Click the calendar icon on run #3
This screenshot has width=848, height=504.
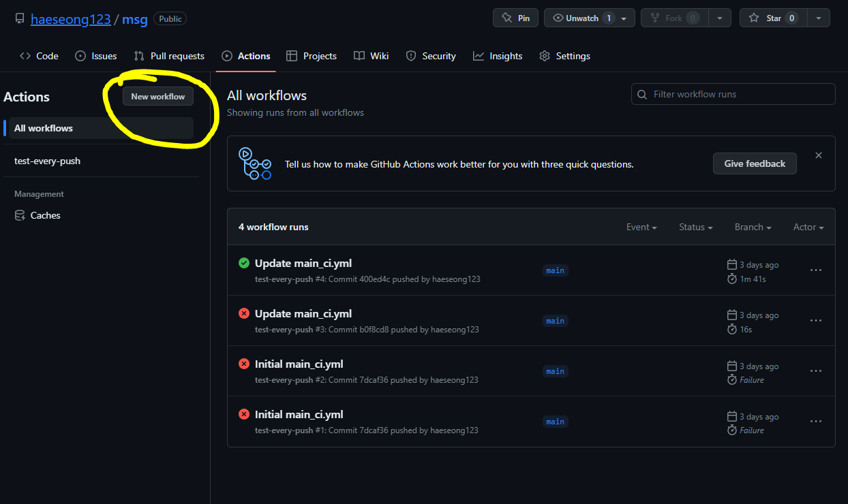732,315
